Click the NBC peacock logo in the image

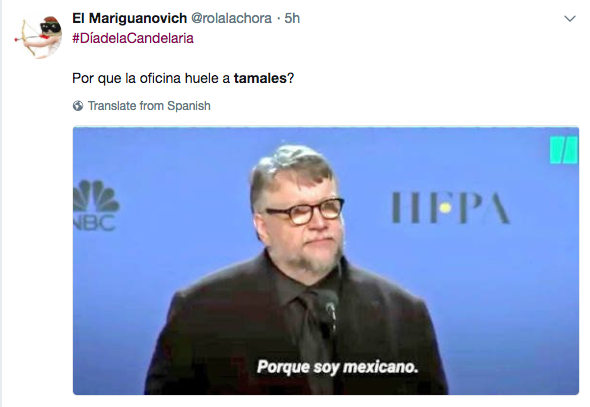96,196
